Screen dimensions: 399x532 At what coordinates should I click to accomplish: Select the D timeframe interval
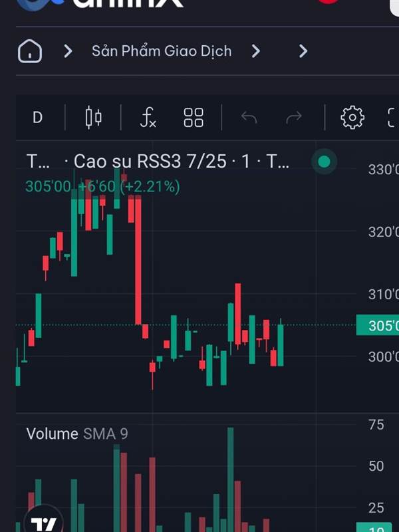tap(37, 118)
